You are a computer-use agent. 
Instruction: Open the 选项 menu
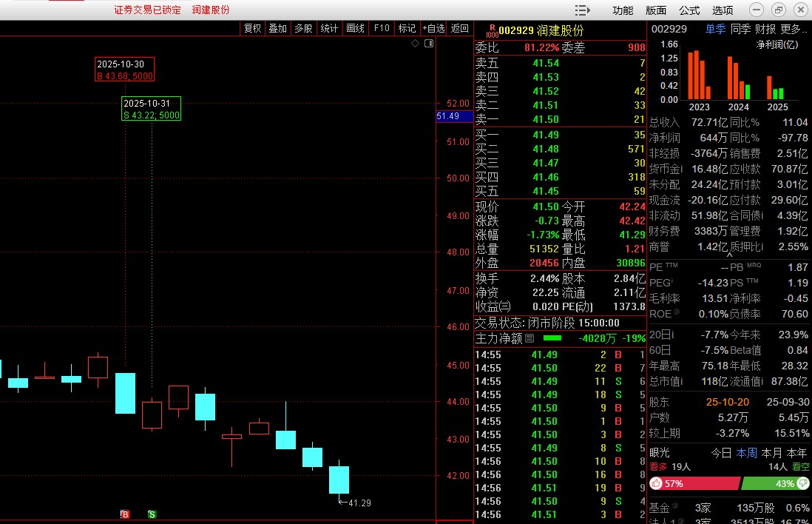[723, 10]
